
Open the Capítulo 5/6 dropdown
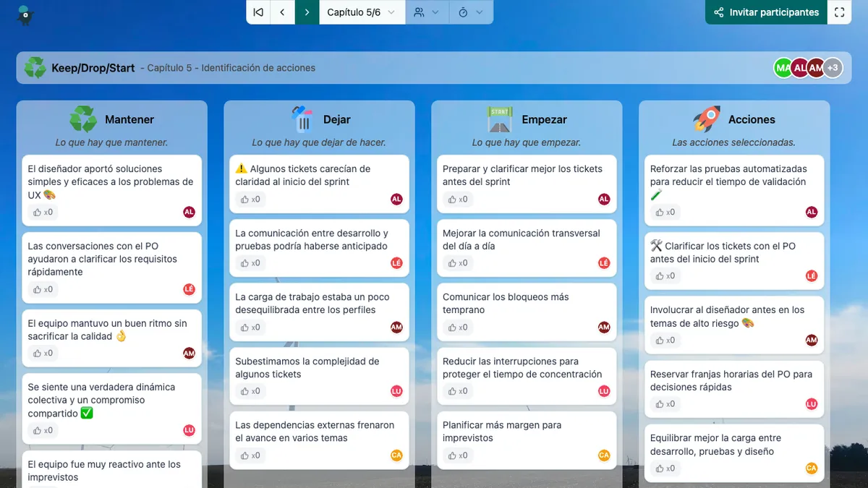click(x=362, y=12)
